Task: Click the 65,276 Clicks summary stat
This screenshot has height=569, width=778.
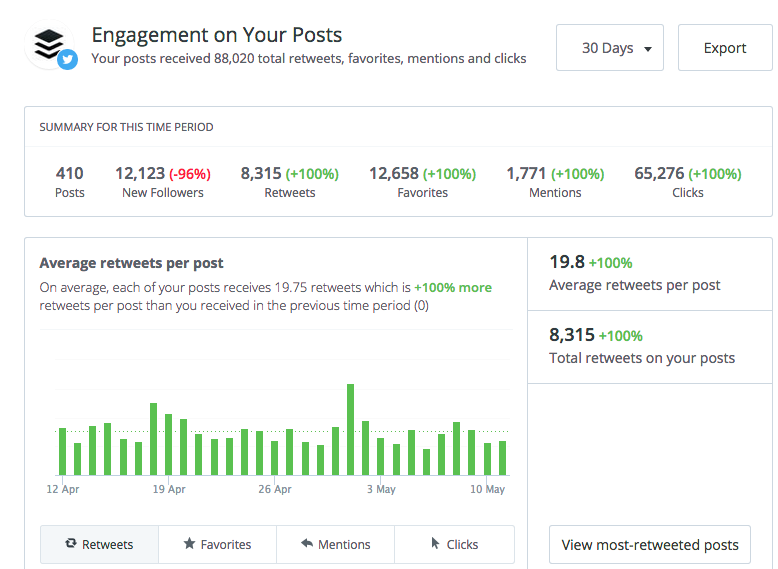Action: (x=687, y=182)
